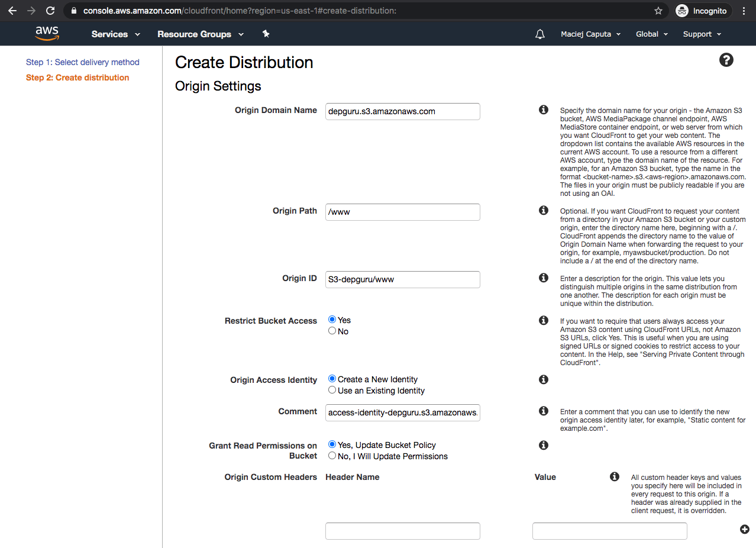
Task: Select No for Restrict Bucket Access
Action: coord(332,331)
